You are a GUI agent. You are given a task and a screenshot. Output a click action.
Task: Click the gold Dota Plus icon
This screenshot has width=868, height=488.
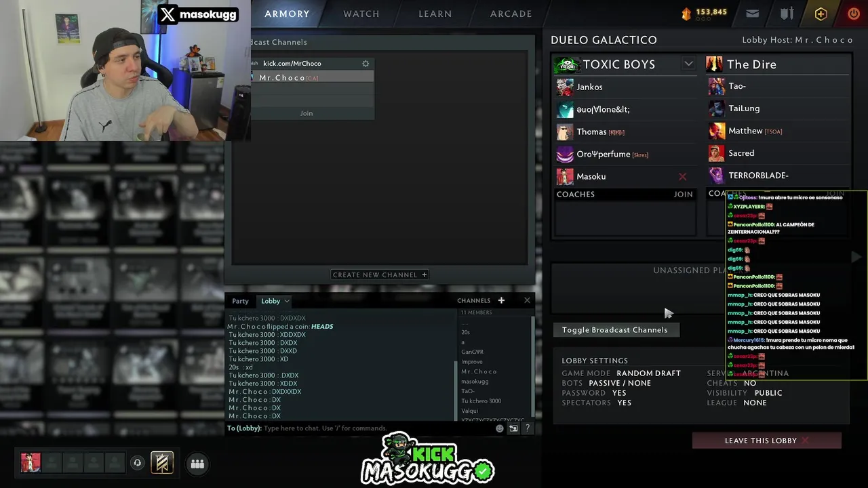[x=821, y=14]
